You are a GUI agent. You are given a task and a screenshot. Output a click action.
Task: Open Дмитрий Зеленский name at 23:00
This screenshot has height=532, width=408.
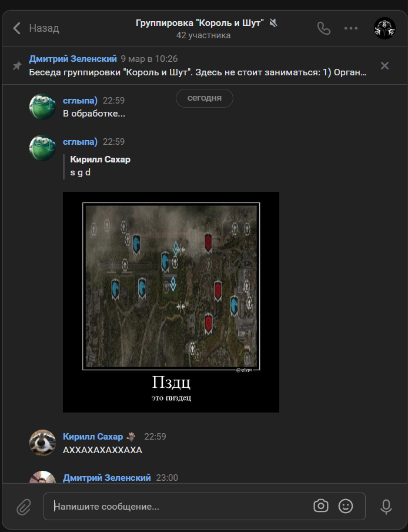[107, 477]
